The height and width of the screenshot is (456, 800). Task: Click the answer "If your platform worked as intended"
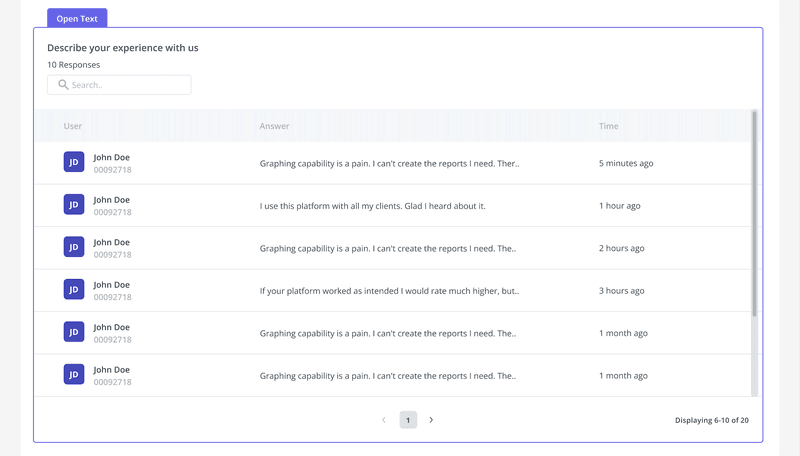(x=389, y=291)
